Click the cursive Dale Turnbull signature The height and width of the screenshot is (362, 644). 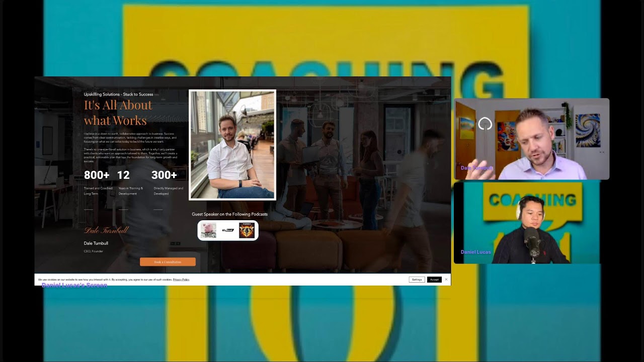coord(106,230)
